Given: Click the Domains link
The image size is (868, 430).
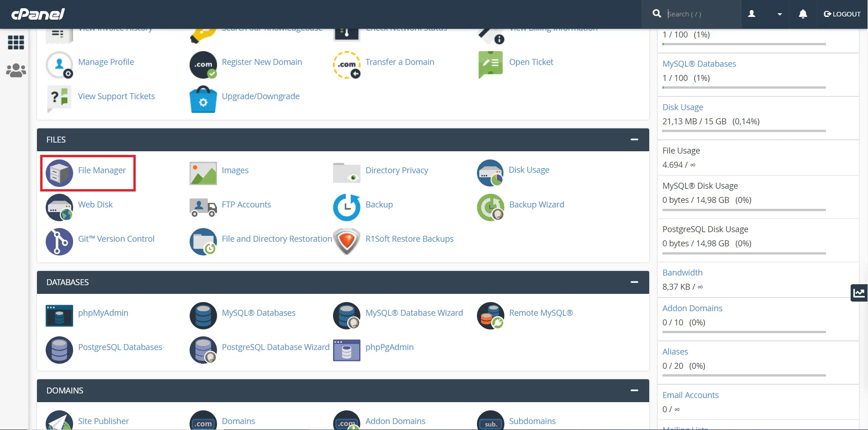Looking at the screenshot, I should [x=238, y=421].
